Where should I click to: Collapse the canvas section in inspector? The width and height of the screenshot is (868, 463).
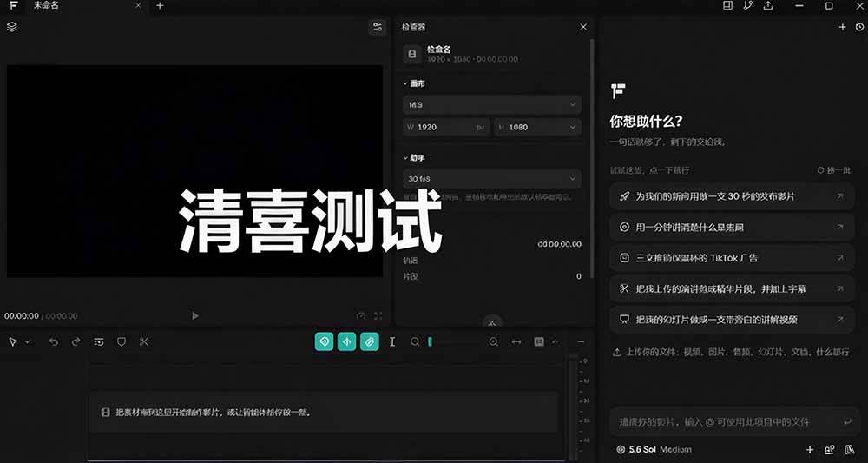click(x=414, y=83)
